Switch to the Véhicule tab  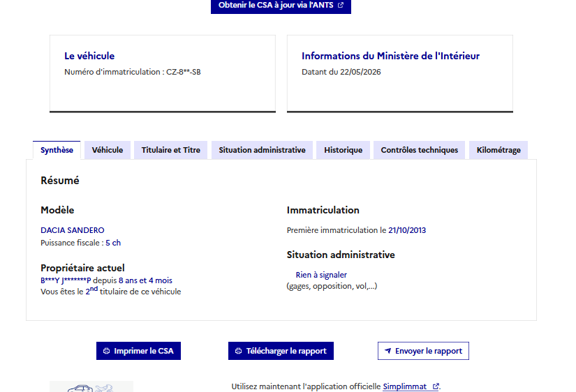(108, 150)
